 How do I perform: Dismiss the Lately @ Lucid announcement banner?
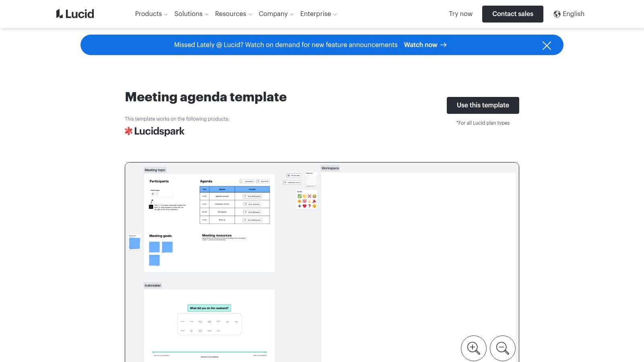click(x=547, y=45)
